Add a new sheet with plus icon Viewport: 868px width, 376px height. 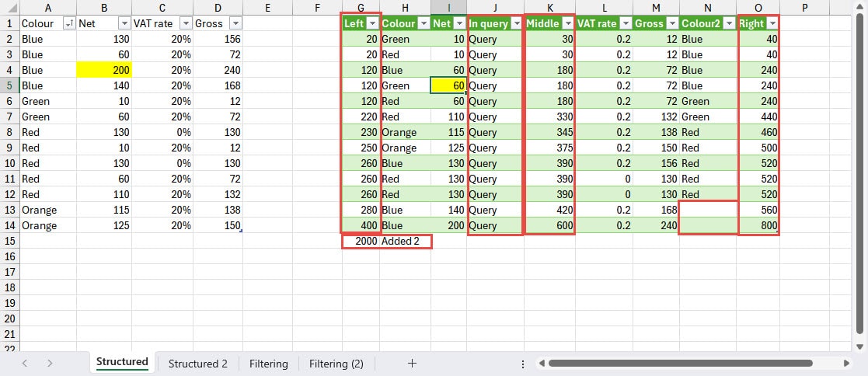[x=412, y=364]
